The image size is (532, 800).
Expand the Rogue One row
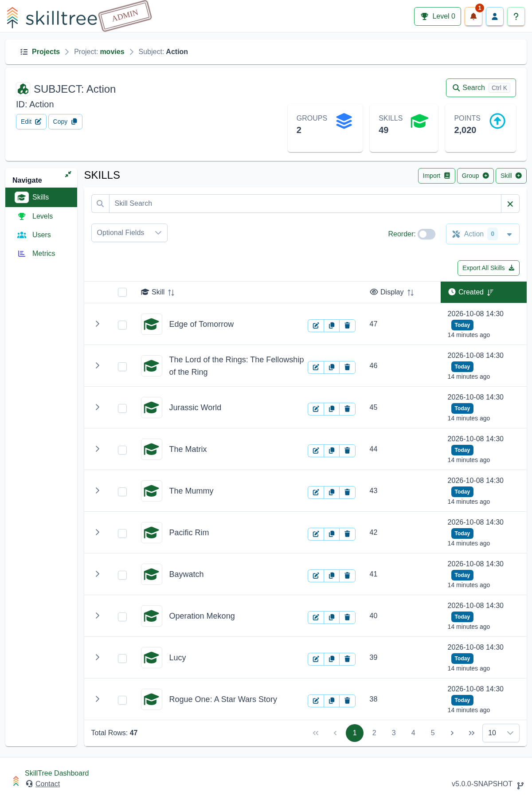point(98,699)
